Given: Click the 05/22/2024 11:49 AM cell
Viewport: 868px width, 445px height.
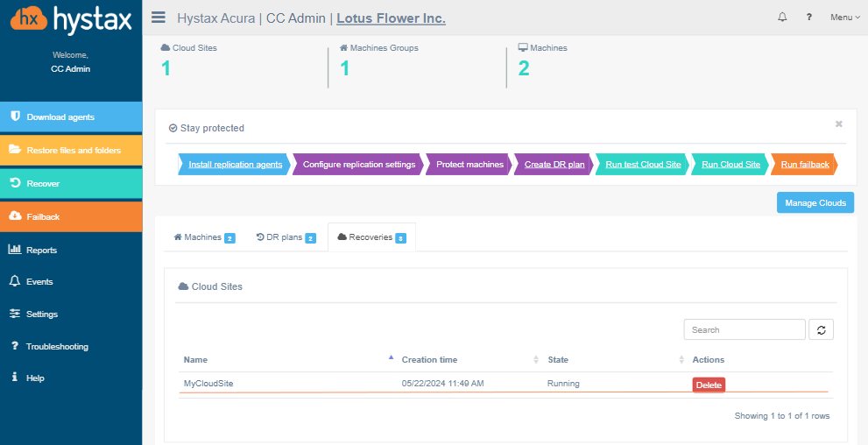Looking at the screenshot, I should pyautogui.click(x=443, y=383).
